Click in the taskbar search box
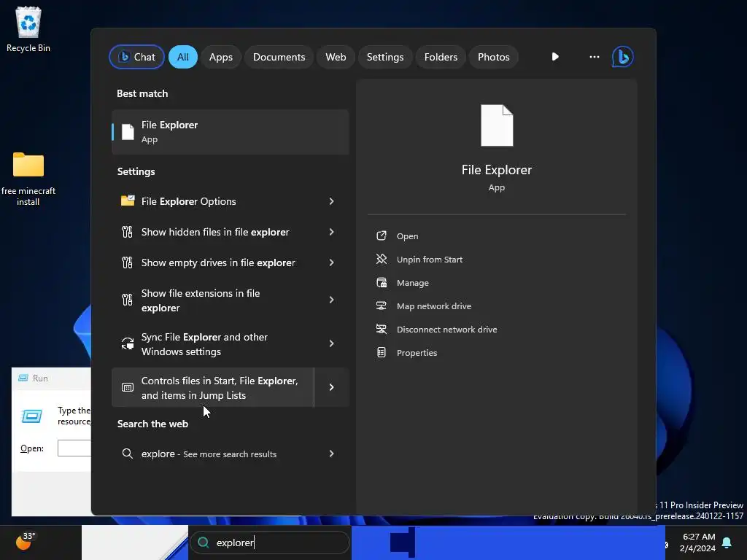This screenshot has height=560, width=747. tap(270, 542)
